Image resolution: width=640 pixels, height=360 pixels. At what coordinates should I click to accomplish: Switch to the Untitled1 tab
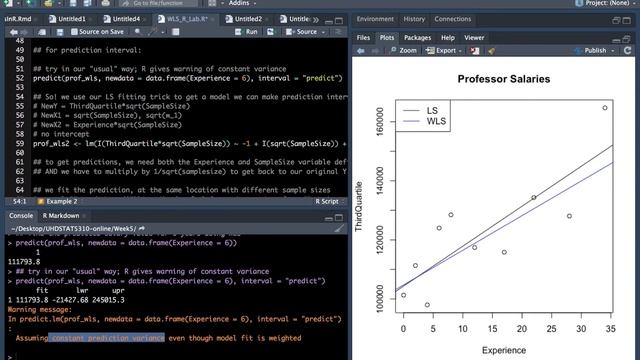click(x=71, y=19)
